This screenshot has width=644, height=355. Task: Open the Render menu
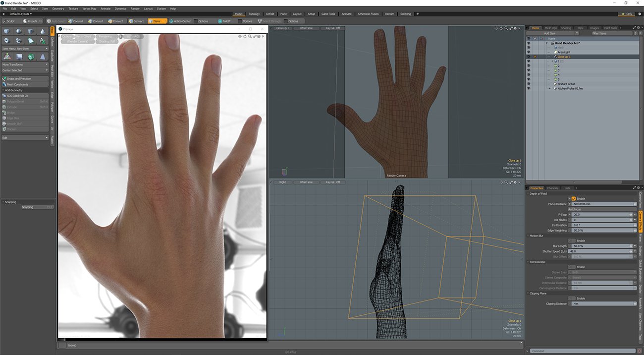[135, 8]
